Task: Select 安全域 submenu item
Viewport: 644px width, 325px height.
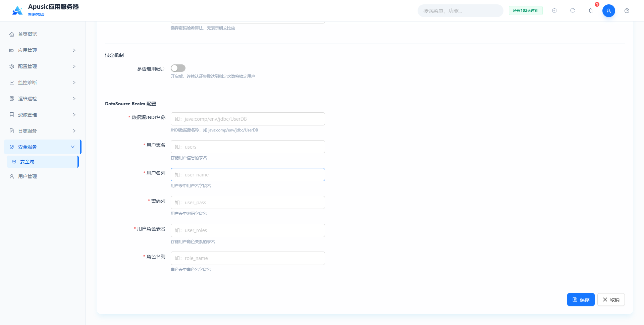Action: pos(43,162)
